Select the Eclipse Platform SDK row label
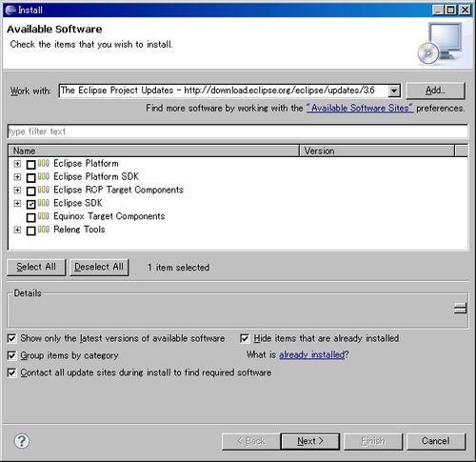This screenshot has height=462, width=476. point(96,176)
